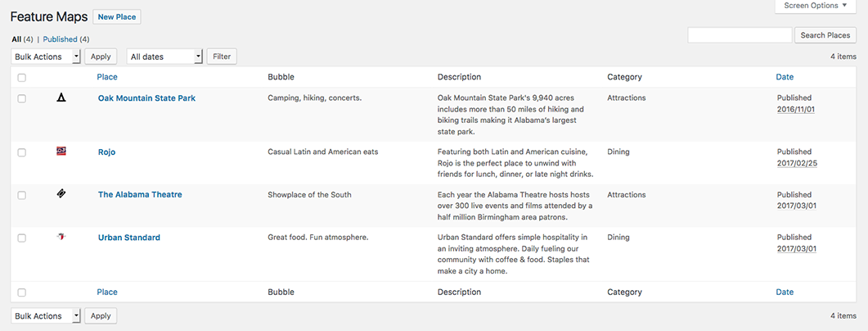This screenshot has height=331, width=868.
Task: Click the Urban Standard description text
Action: [513, 254]
